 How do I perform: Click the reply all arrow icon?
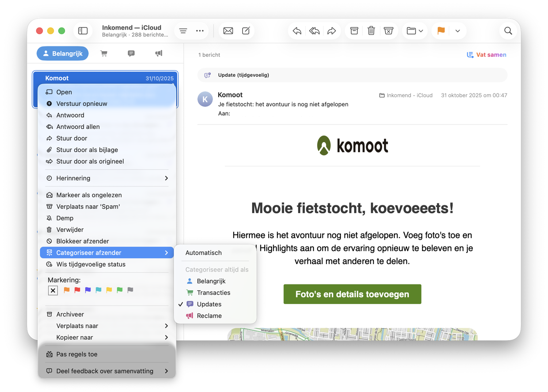[x=314, y=31]
